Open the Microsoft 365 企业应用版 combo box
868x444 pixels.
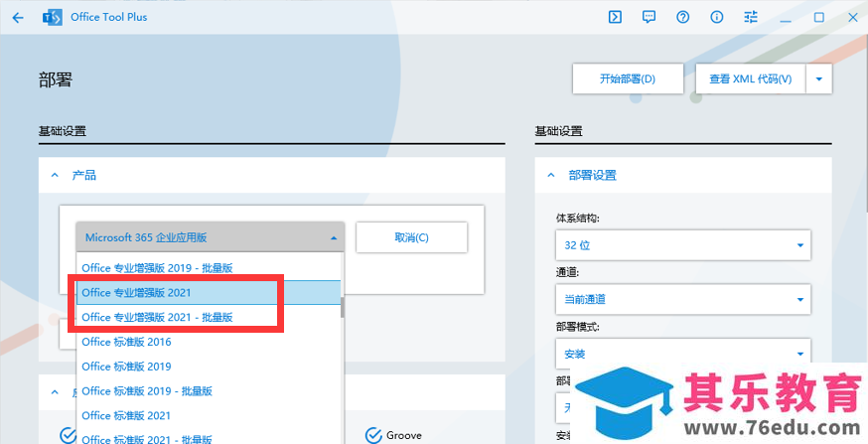coord(211,237)
